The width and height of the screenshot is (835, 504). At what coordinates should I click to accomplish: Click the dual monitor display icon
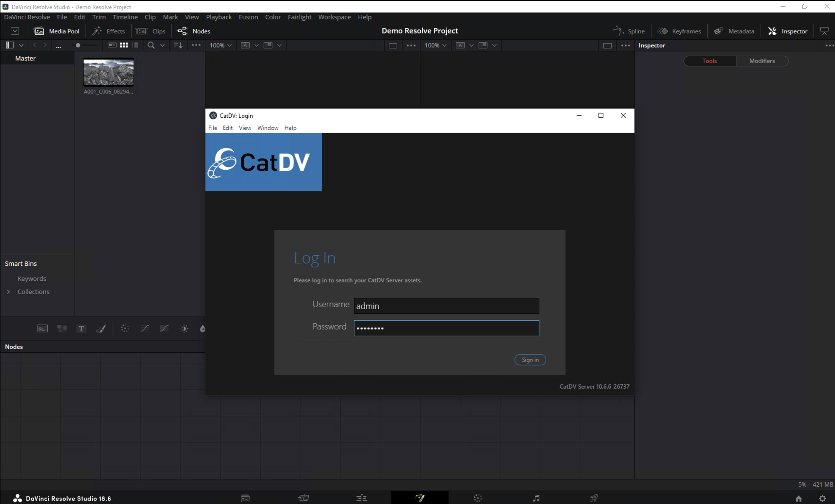click(x=824, y=31)
